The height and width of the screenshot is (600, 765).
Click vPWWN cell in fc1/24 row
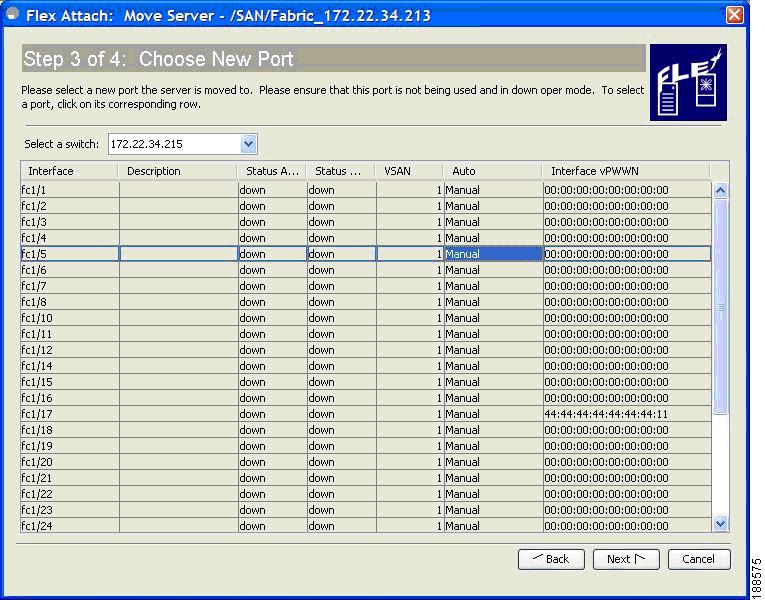(x=627, y=526)
